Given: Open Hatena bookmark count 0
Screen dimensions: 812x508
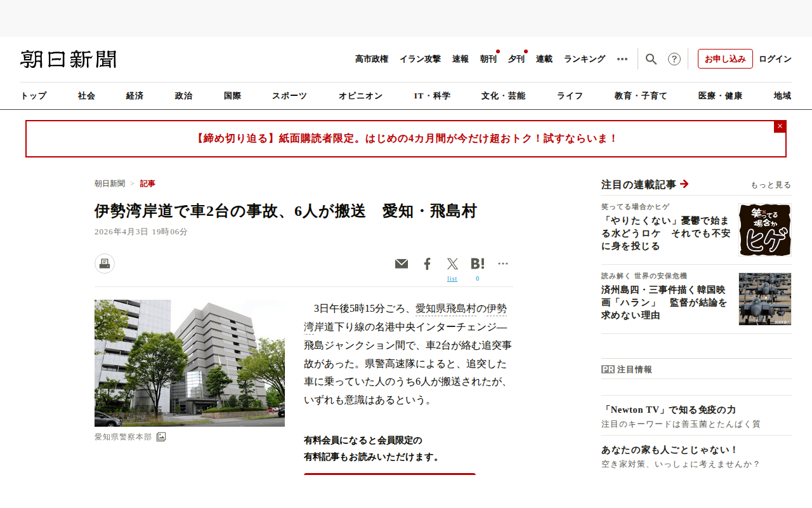Looking at the screenshot, I should tap(478, 278).
